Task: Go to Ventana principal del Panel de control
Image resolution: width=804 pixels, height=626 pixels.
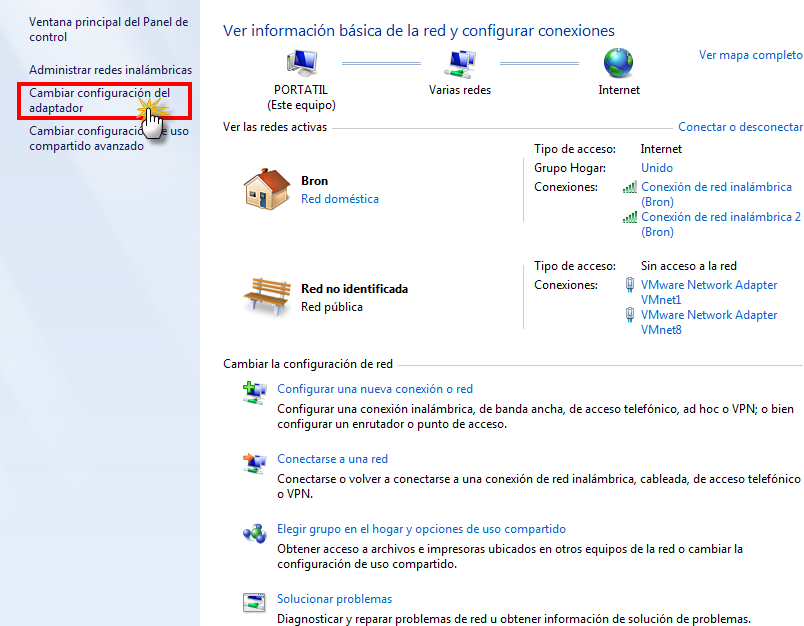Action: (109, 29)
